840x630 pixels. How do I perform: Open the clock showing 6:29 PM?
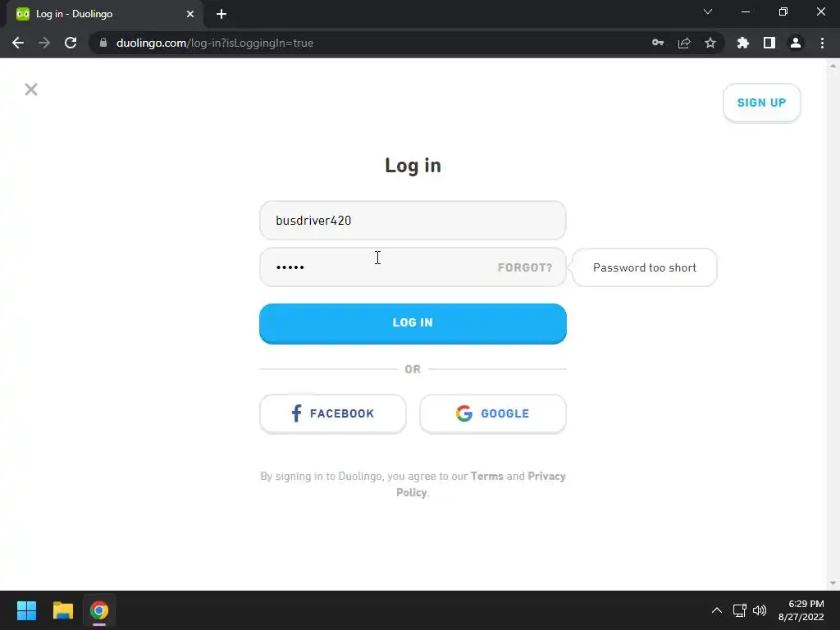[801, 610]
